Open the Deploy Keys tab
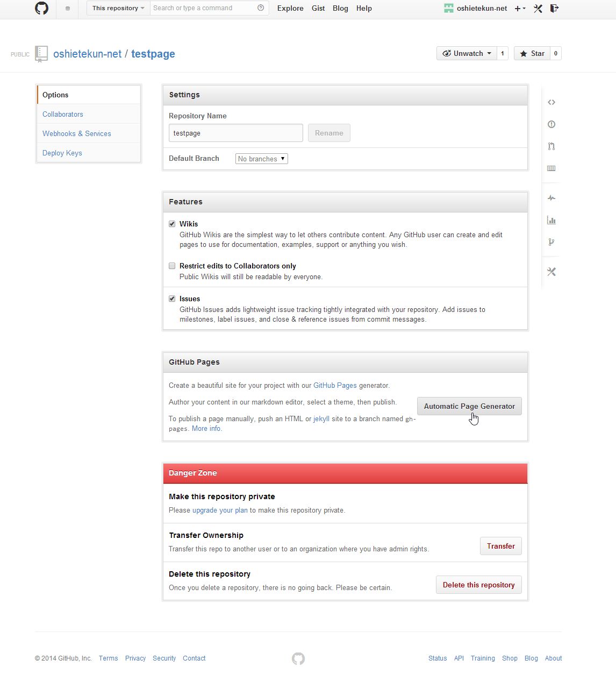 [89, 153]
